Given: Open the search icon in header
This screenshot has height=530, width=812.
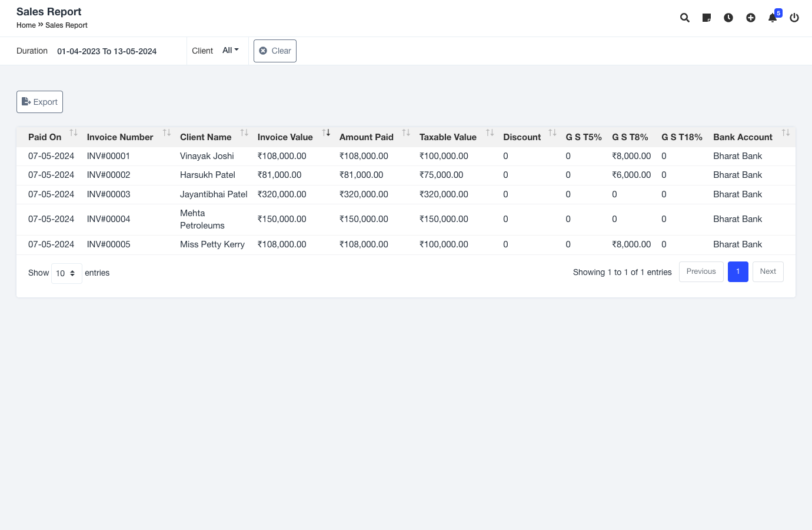Looking at the screenshot, I should 684,18.
